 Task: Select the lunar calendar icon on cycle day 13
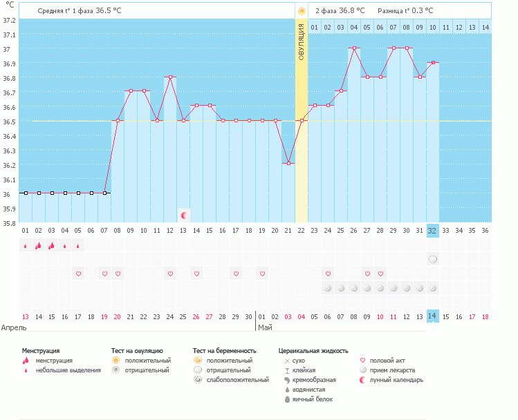coord(183,216)
